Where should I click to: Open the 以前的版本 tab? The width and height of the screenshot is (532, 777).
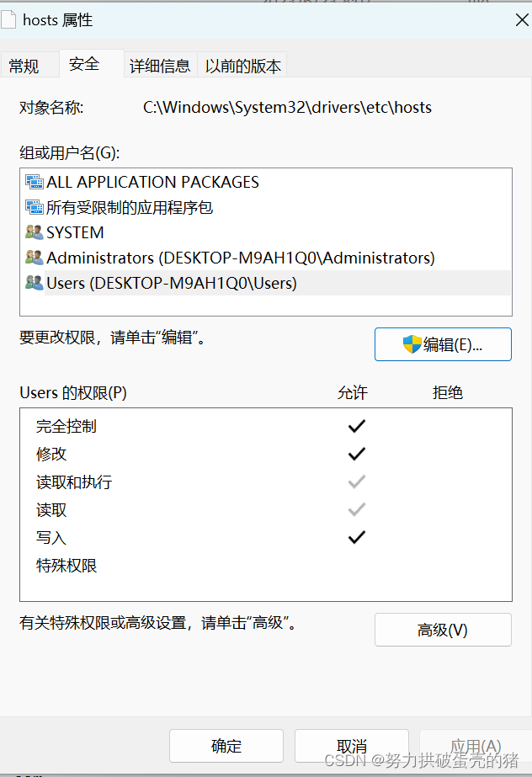click(x=242, y=66)
